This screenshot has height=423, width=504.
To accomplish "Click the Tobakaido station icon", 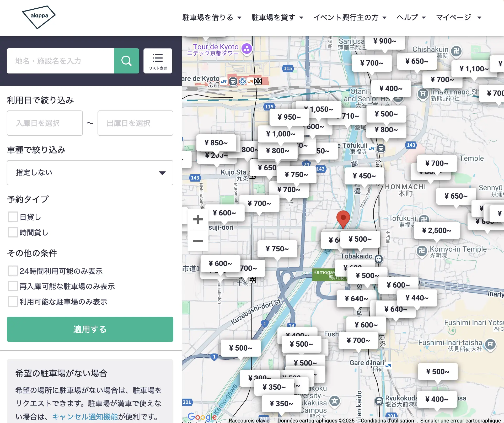I will click(378, 259).
